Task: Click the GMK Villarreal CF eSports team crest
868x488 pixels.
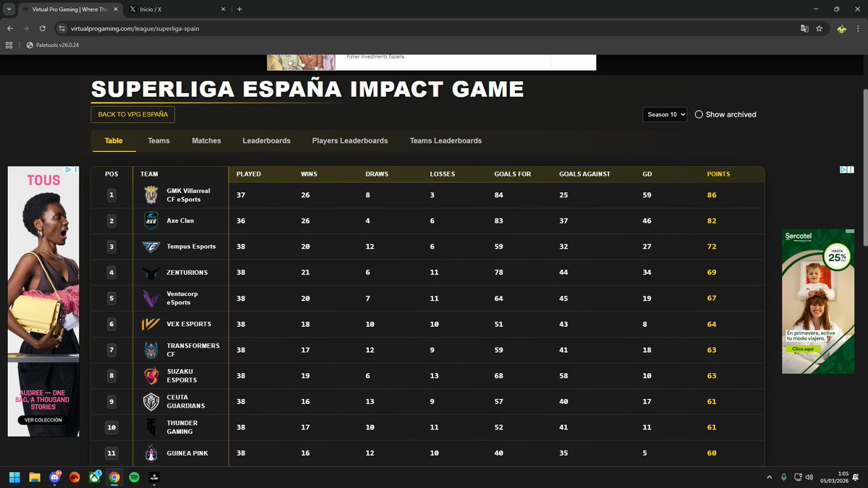Action: 152,195
